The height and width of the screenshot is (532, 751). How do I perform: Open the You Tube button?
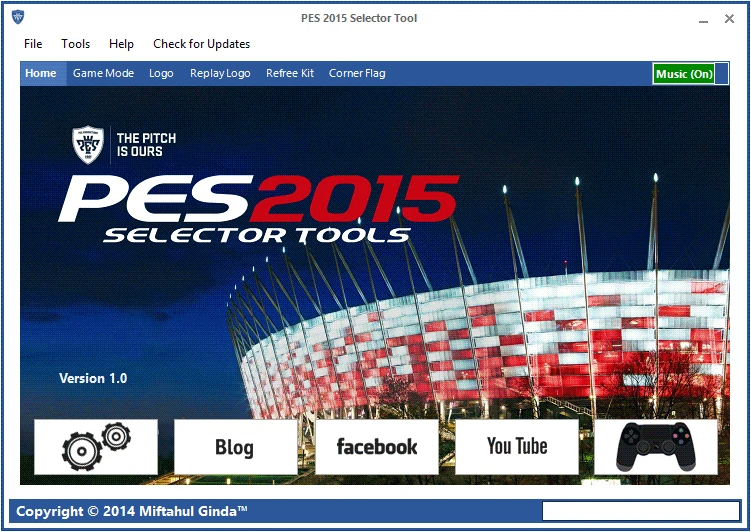517,447
